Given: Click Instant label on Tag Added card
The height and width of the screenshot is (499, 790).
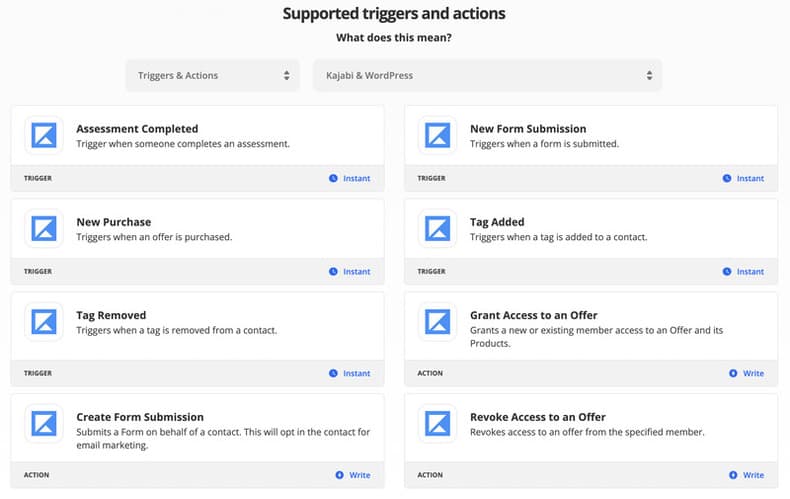Looking at the screenshot, I should (x=750, y=272).
